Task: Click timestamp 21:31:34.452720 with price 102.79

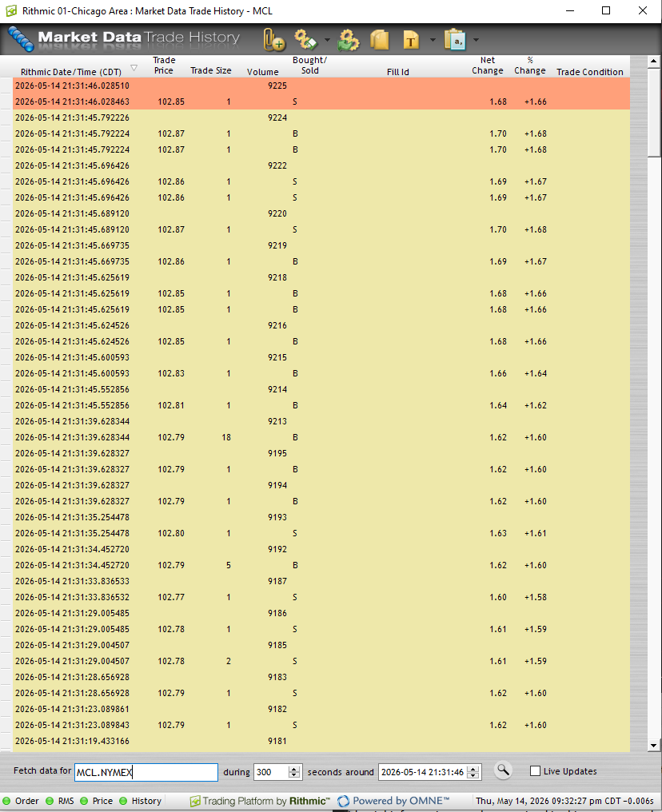Action: pos(72,566)
